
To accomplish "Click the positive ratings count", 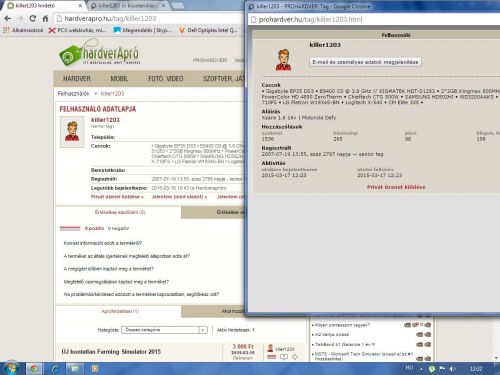I will (94, 228).
